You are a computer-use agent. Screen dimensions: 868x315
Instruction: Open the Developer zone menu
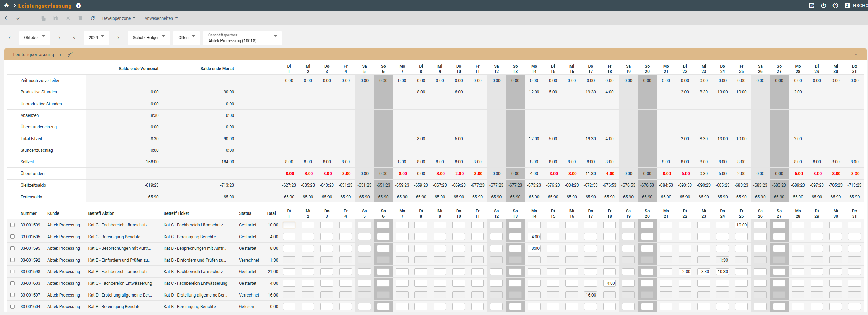pyautogui.click(x=118, y=18)
